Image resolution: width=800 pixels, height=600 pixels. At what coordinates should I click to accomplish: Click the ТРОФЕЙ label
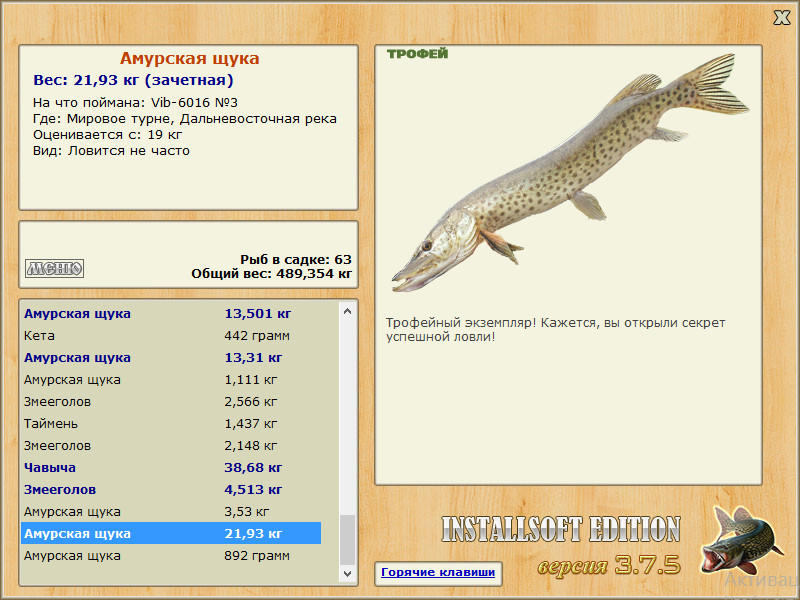417,54
